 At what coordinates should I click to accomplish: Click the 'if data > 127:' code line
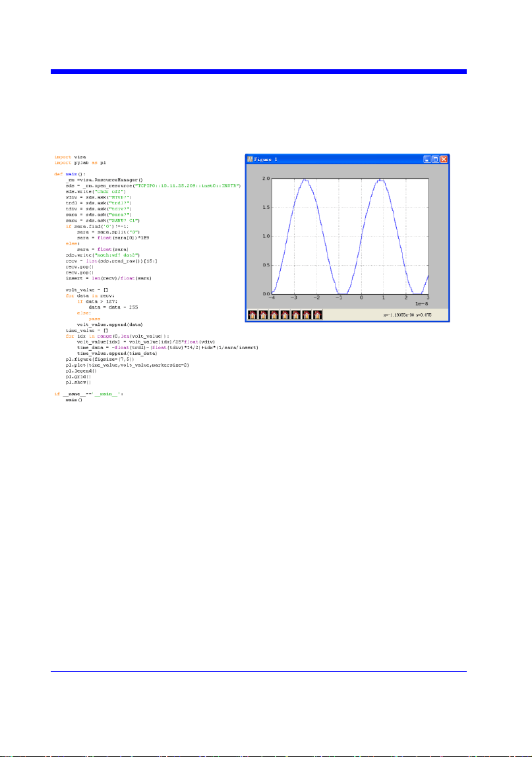coord(97,301)
